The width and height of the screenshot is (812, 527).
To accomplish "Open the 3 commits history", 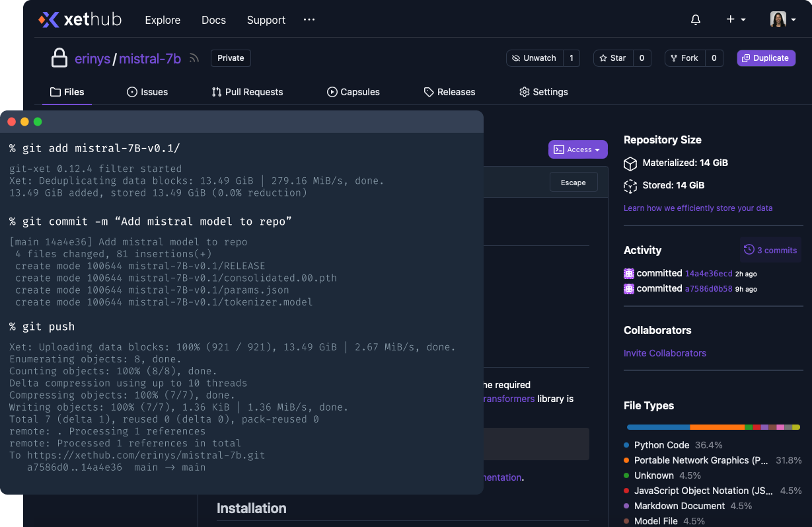I will (770, 250).
